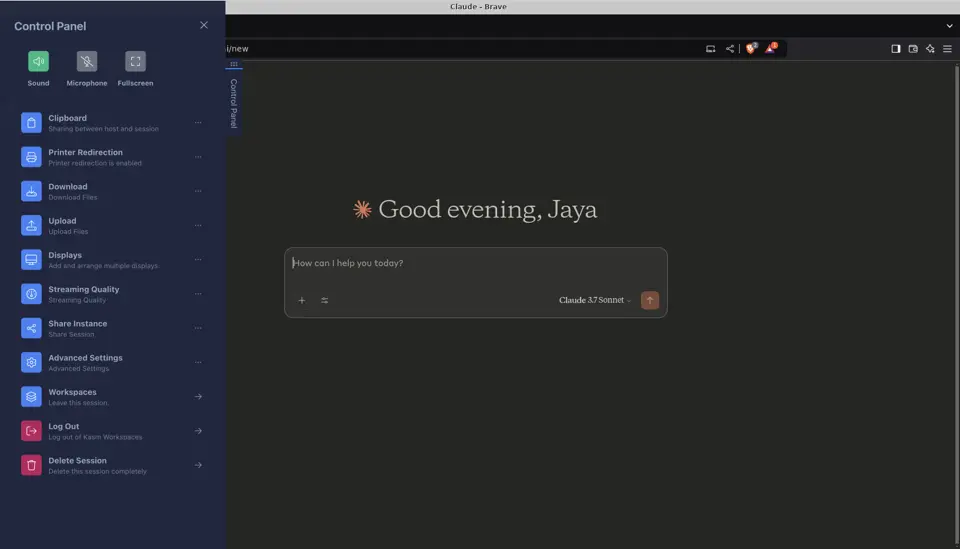The image size is (960, 549).
Task: Click the Printer Redirection icon
Action: click(31, 157)
